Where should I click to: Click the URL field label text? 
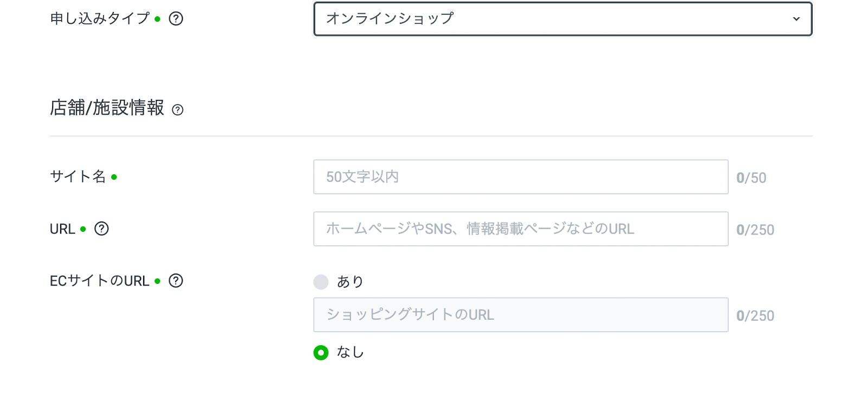coord(62,229)
